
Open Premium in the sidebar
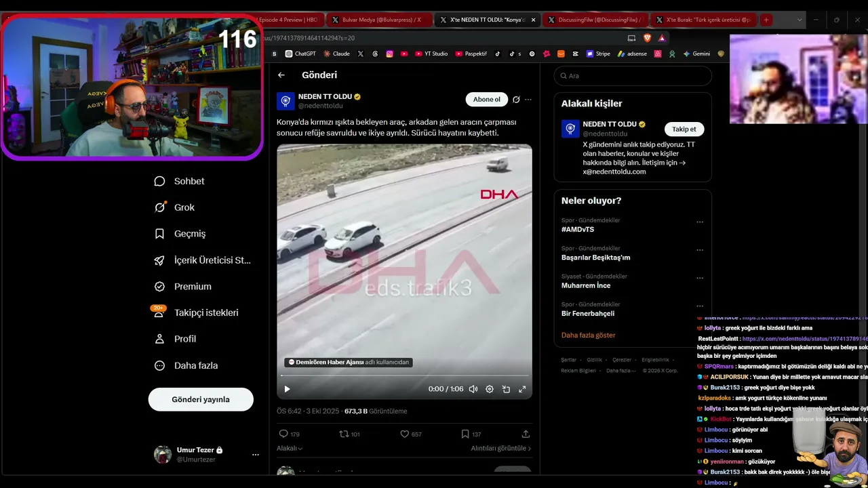pyautogui.click(x=183, y=287)
